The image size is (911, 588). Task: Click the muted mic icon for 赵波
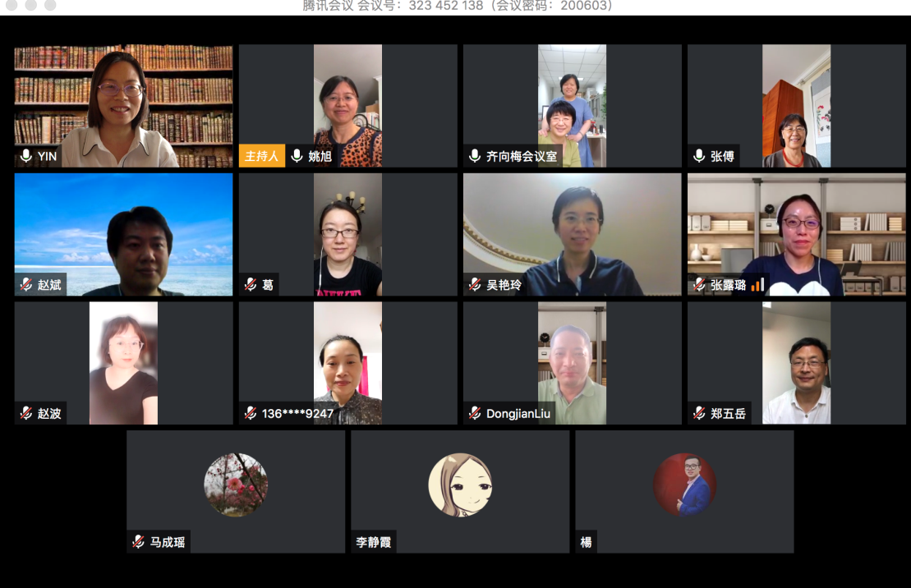(26, 412)
